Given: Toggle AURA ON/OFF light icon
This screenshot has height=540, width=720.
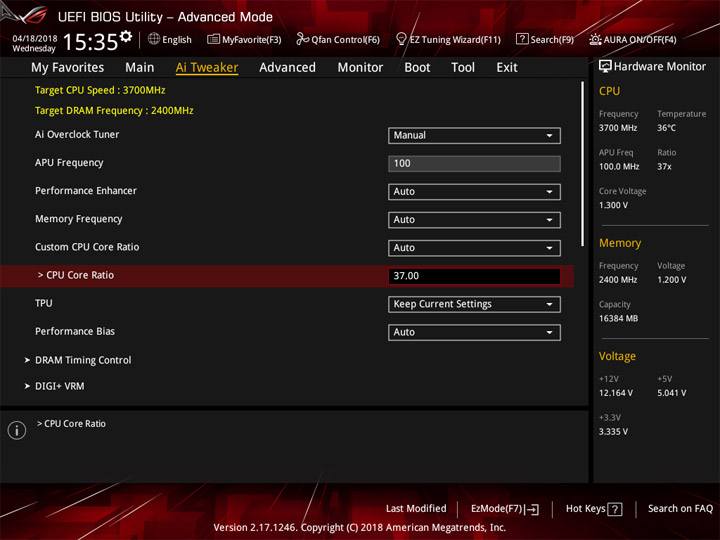Looking at the screenshot, I should tap(595, 39).
